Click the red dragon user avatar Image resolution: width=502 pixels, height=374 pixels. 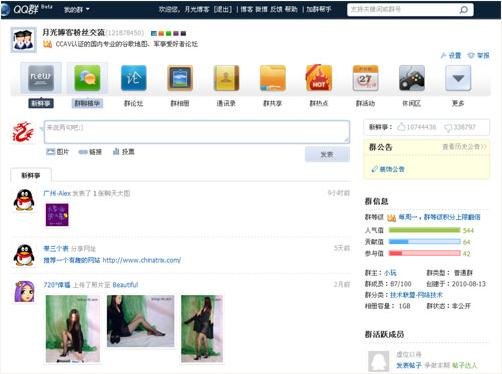pos(23,132)
